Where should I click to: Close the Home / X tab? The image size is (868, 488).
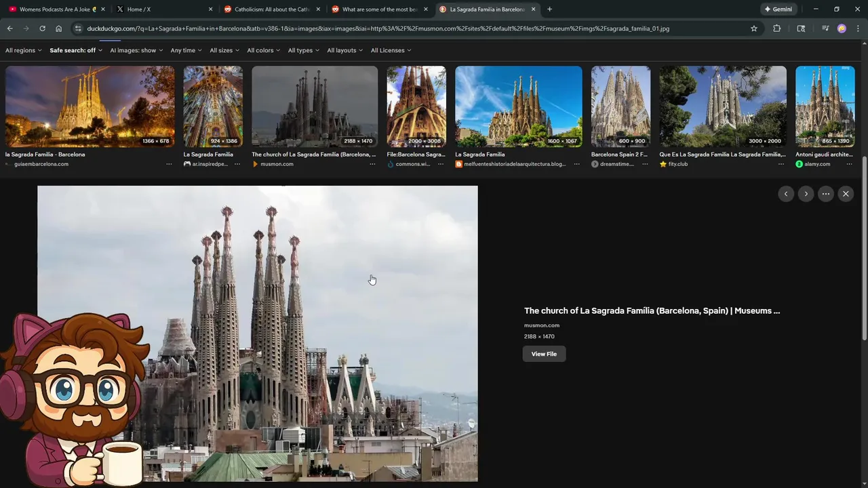tap(210, 9)
